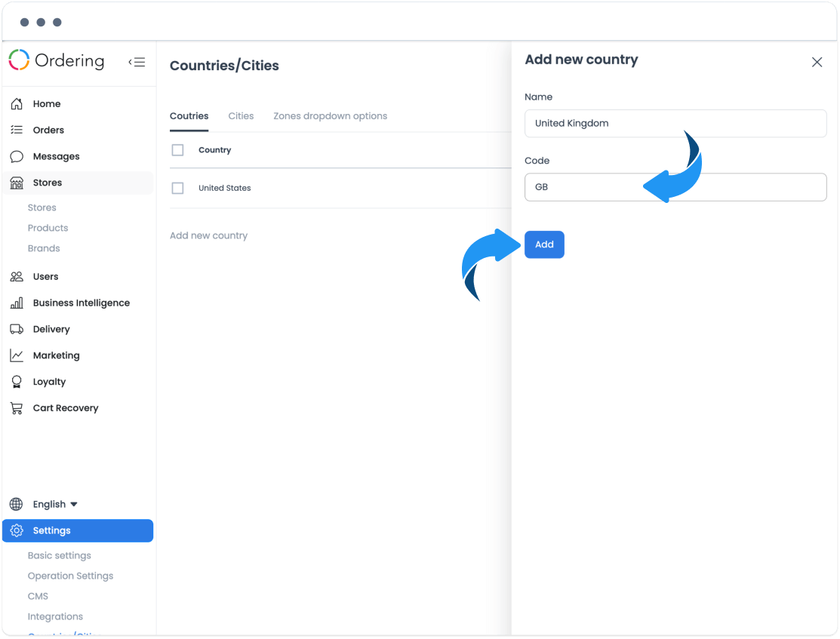Click the Marketing line graph icon
Image resolution: width=840 pixels, height=639 pixels.
17,355
